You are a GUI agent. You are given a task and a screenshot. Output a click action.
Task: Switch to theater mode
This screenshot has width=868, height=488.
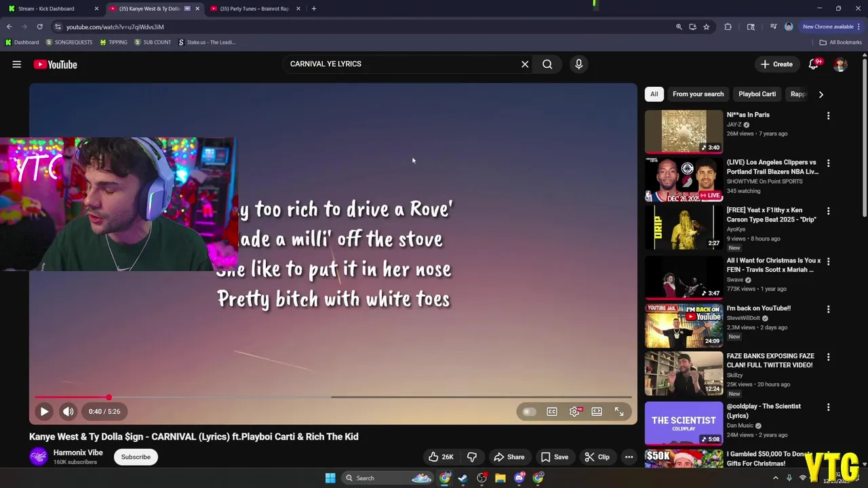click(x=597, y=411)
